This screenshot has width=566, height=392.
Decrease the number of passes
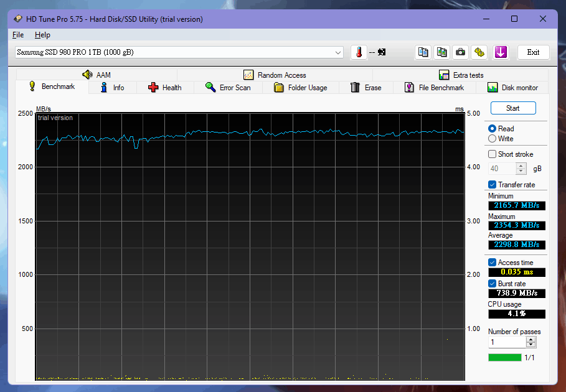coord(531,345)
